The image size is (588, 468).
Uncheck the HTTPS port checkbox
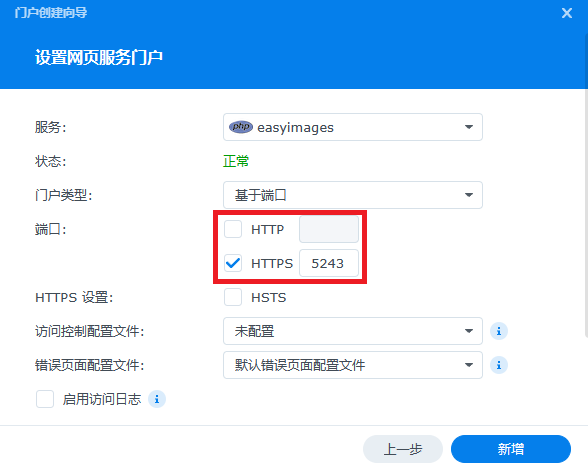[x=233, y=263]
